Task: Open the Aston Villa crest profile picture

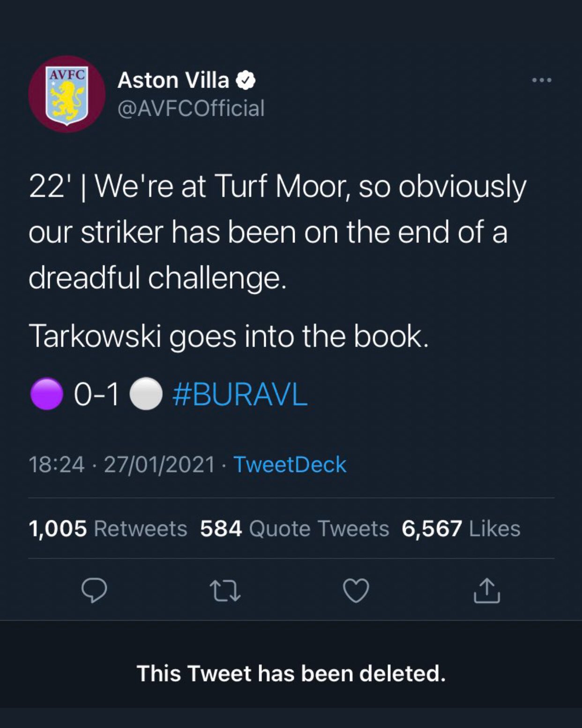Action: coord(67,94)
